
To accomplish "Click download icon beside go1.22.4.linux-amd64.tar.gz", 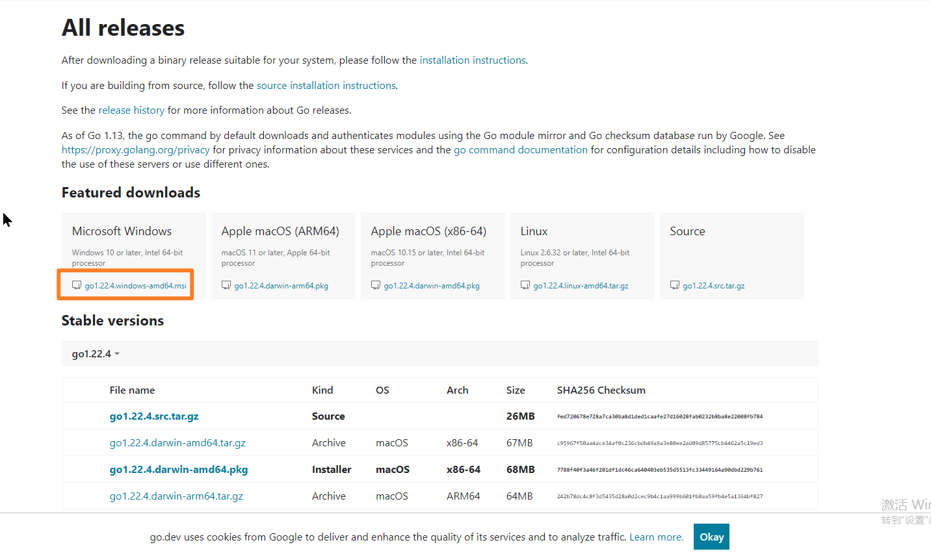I will pyautogui.click(x=525, y=285).
